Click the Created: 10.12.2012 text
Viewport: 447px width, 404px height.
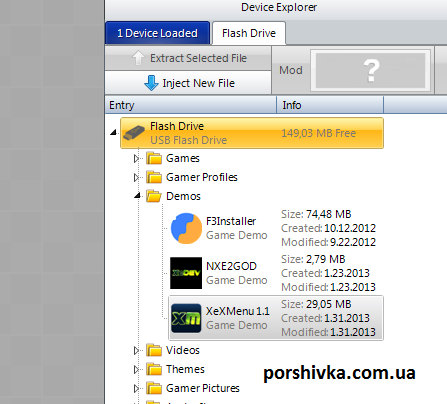[x=329, y=228]
